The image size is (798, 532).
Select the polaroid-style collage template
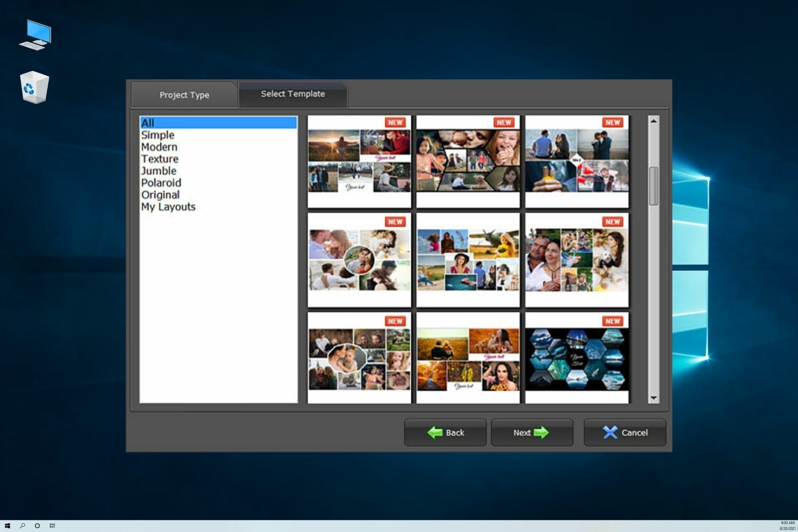click(161, 182)
